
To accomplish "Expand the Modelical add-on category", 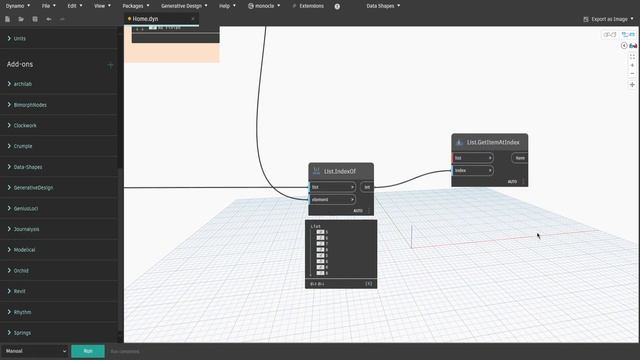I will pos(59,250).
